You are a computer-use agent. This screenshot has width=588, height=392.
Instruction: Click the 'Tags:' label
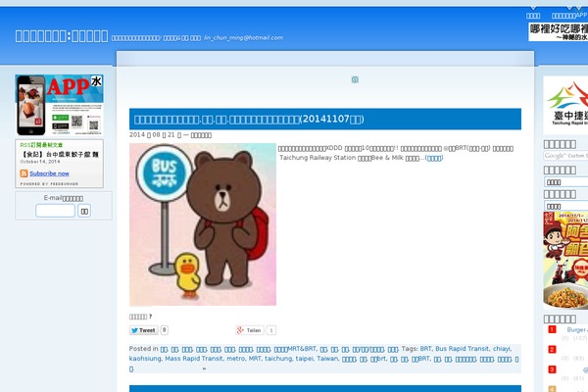tap(410, 349)
